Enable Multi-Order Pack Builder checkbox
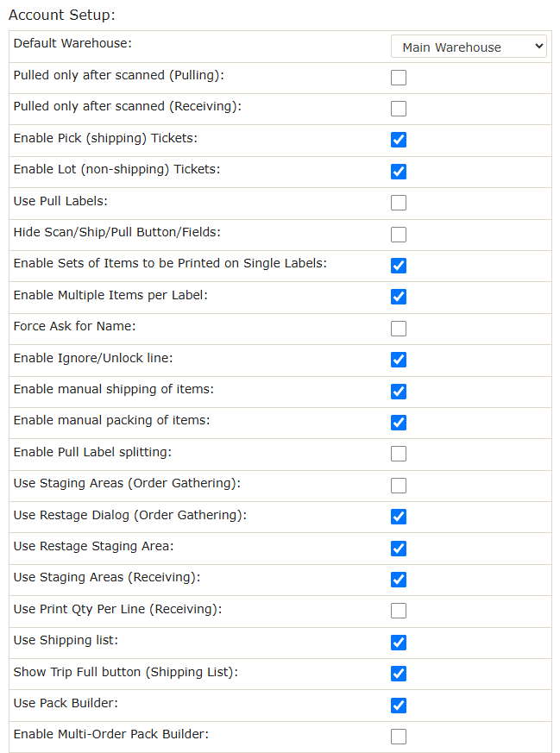This screenshot has height=753, width=560. (398, 737)
